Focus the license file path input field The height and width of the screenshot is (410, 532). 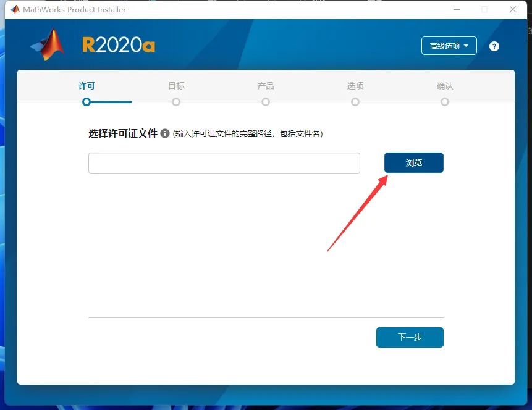point(224,163)
